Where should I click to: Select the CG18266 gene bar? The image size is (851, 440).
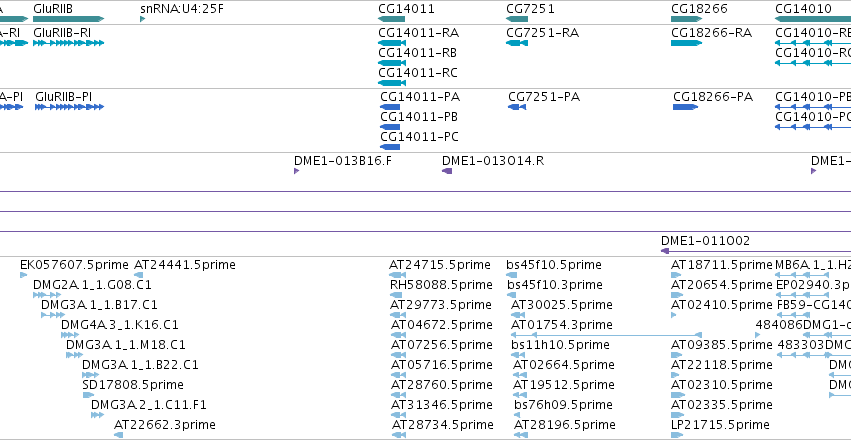(x=687, y=19)
